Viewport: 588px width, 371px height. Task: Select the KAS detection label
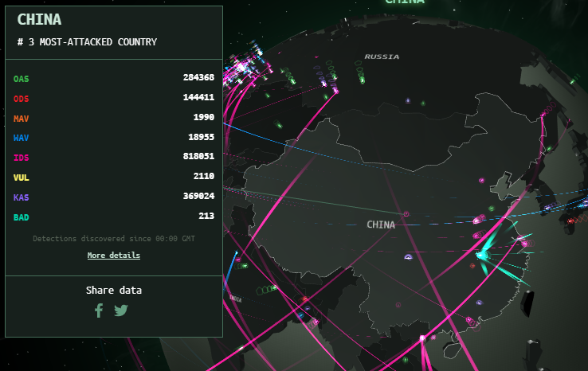point(21,197)
